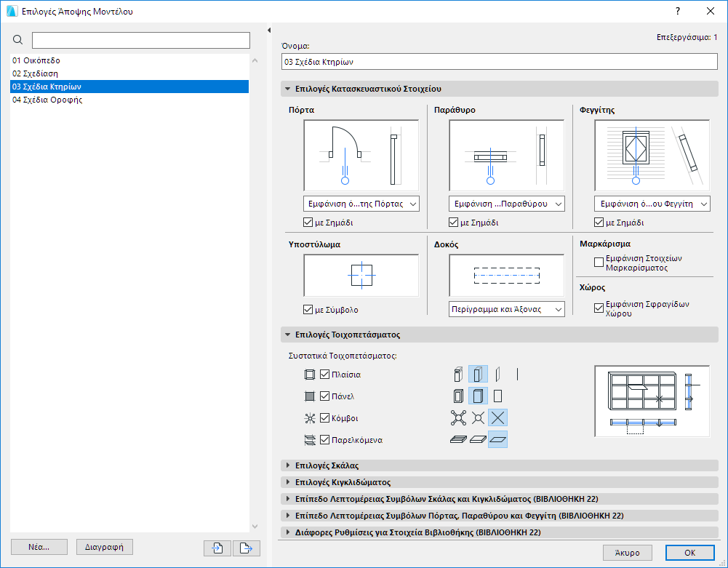728x568 pixels.
Task: Select the 01 Οικόπεδο list entry
Action: coord(44,60)
